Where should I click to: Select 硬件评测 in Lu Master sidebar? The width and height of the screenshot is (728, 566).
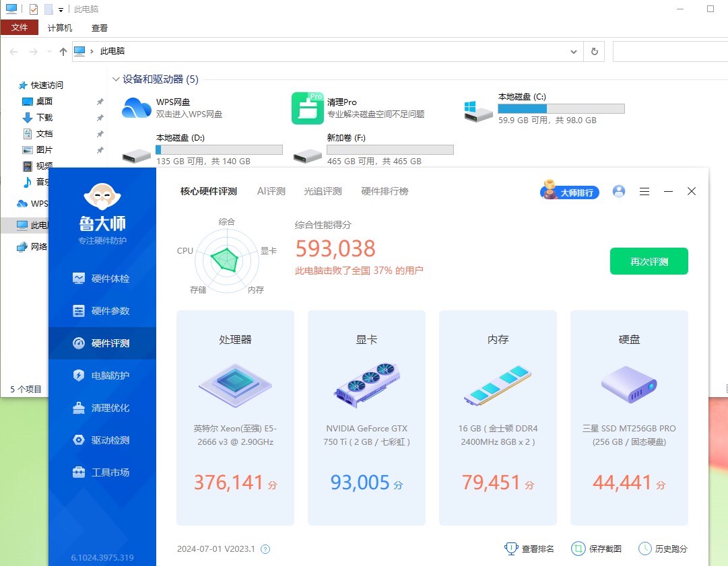102,343
